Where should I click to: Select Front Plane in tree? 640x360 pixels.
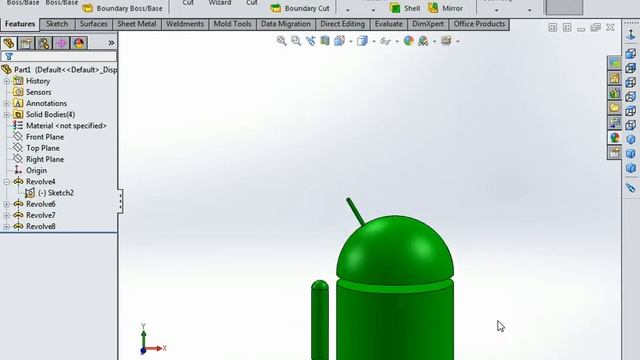tap(39, 137)
